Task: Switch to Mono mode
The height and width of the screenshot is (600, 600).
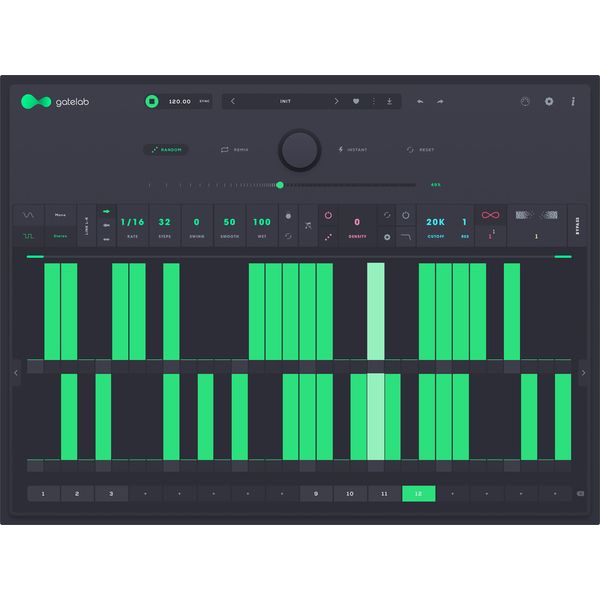Action: coord(60,215)
